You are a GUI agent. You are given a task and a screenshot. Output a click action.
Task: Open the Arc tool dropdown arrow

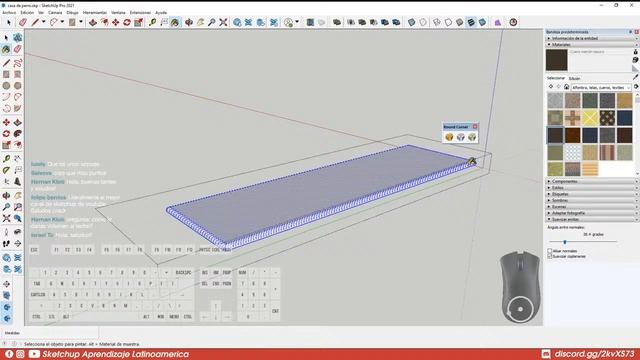[x=62, y=22]
